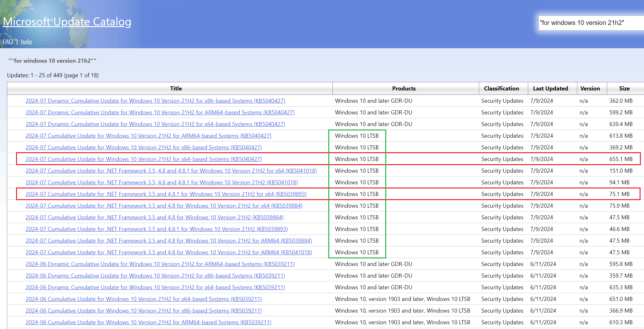Open the 94.1 MB .NET Framework KB5041018 update link
The image size is (644, 329).
(162, 182)
